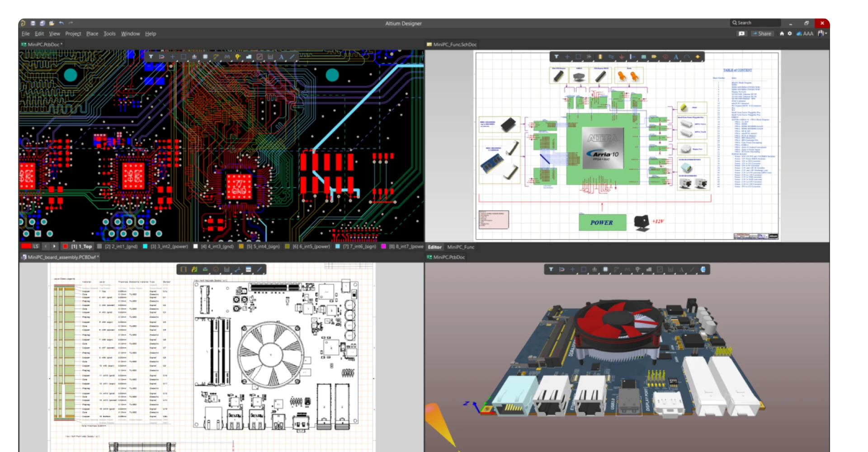The height and width of the screenshot is (452, 868).
Task: Click the filter icon in the schematic toolbar
Action: click(557, 56)
